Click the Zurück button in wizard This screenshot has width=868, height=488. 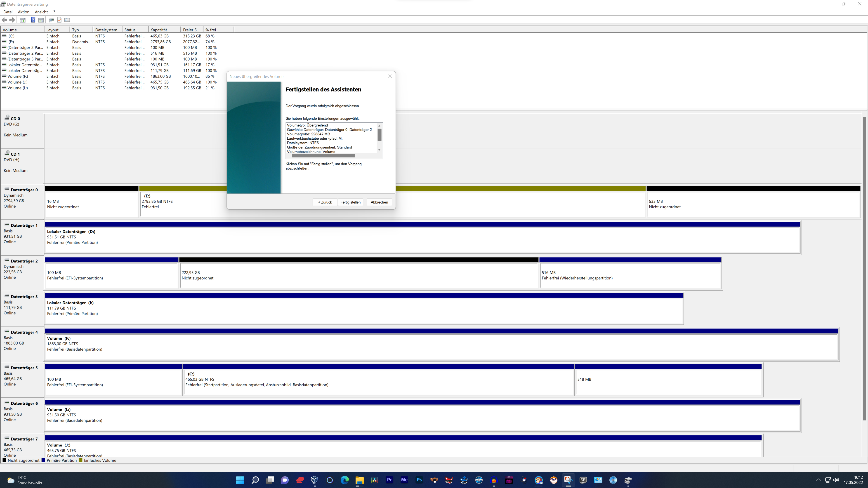coord(325,202)
